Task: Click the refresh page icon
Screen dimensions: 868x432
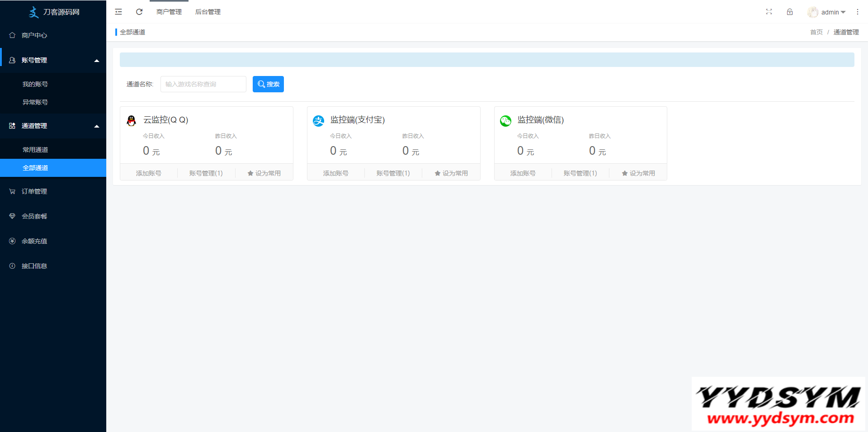Action: click(139, 12)
